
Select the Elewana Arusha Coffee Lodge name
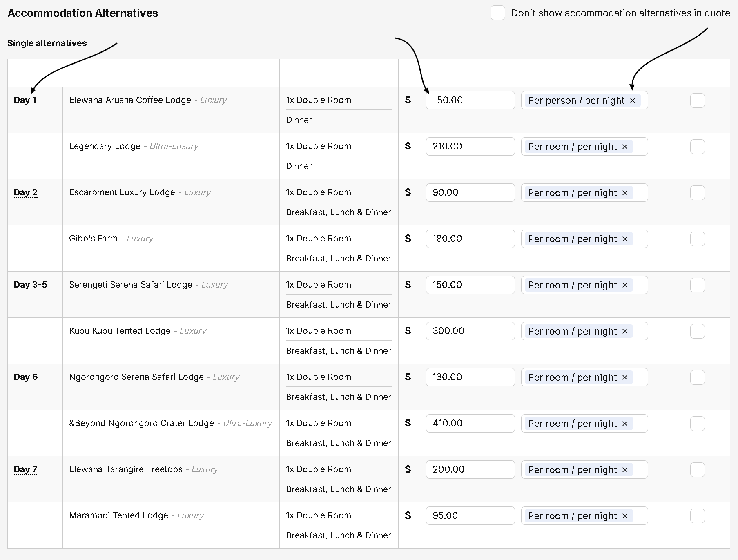(130, 100)
